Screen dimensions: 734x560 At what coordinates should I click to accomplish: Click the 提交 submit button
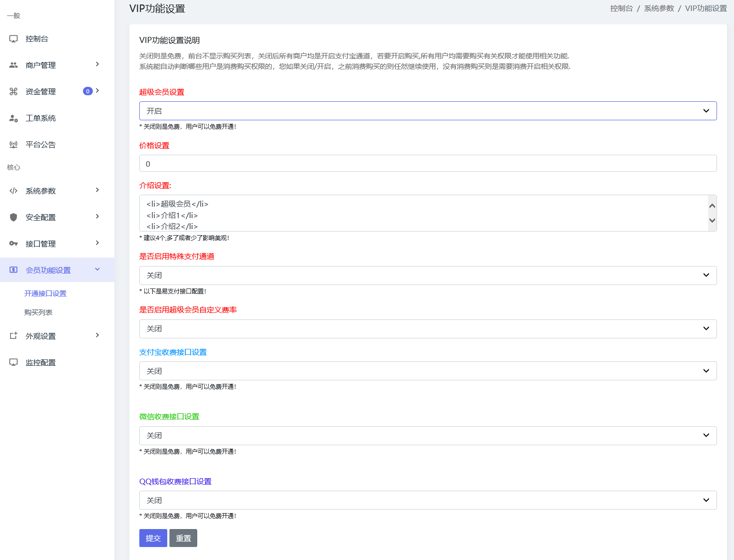[x=153, y=538]
